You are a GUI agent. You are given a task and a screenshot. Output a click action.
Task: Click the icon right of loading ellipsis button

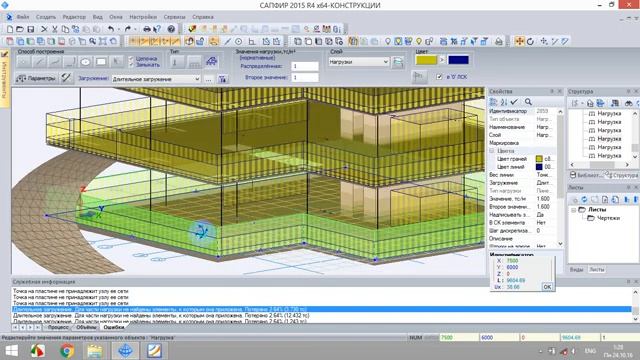coord(222,79)
